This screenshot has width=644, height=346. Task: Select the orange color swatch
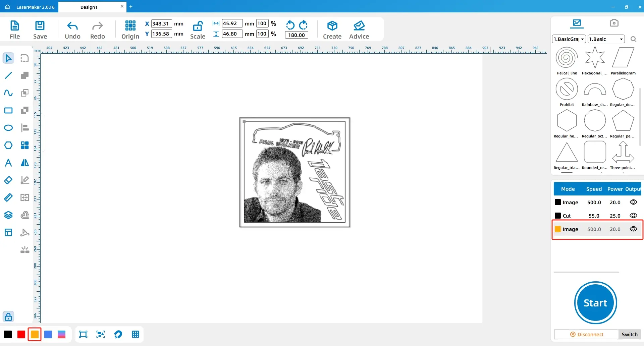pos(35,334)
